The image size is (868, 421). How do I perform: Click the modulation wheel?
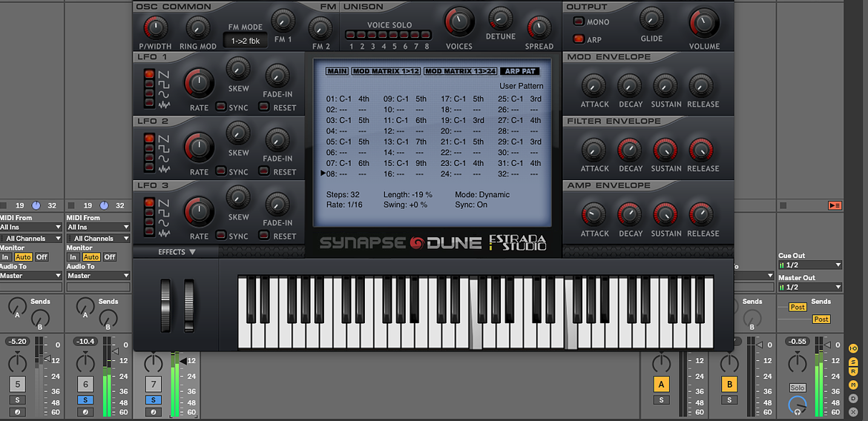click(190, 305)
